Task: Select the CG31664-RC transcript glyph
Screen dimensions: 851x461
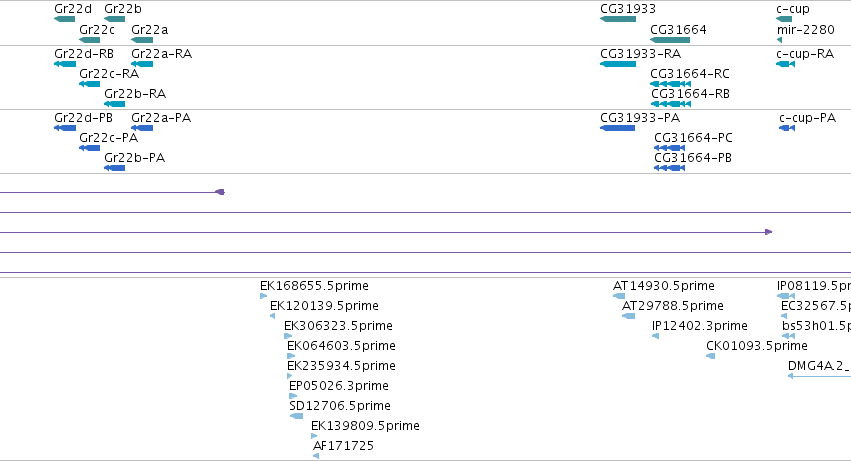Action: (x=670, y=84)
